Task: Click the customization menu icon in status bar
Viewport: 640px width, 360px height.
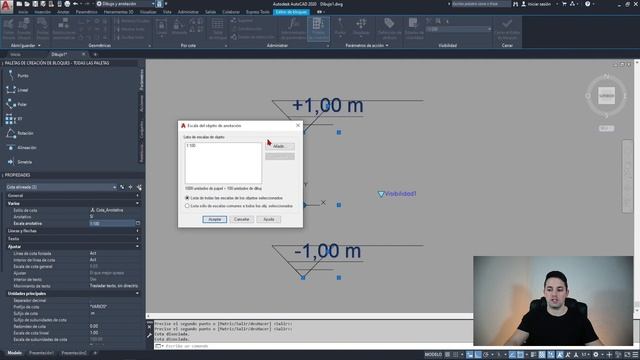Action: [635, 355]
